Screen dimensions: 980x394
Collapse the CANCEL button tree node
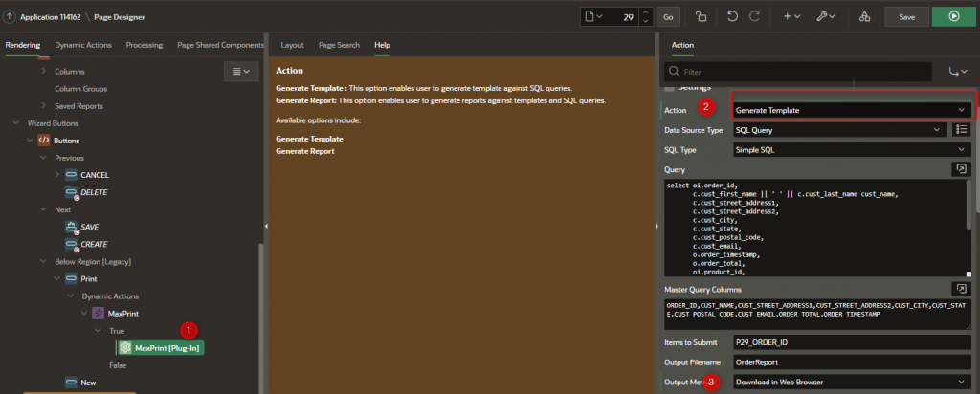click(x=57, y=175)
